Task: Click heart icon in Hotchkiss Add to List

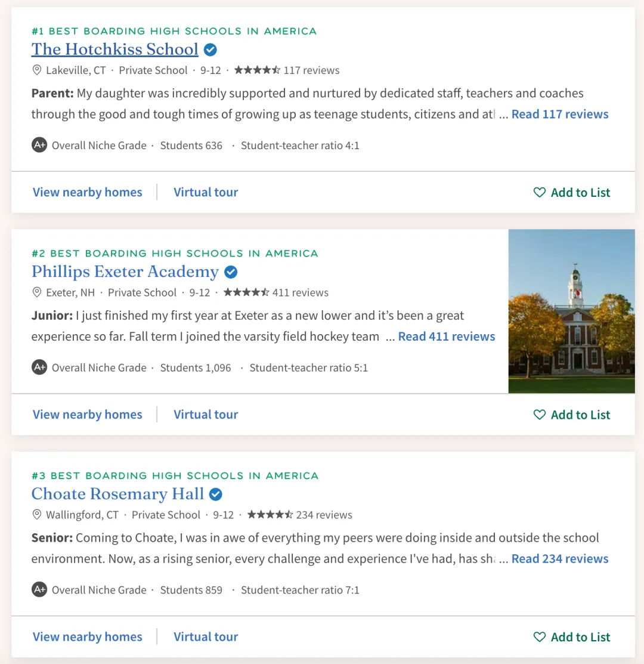Action: (x=540, y=192)
